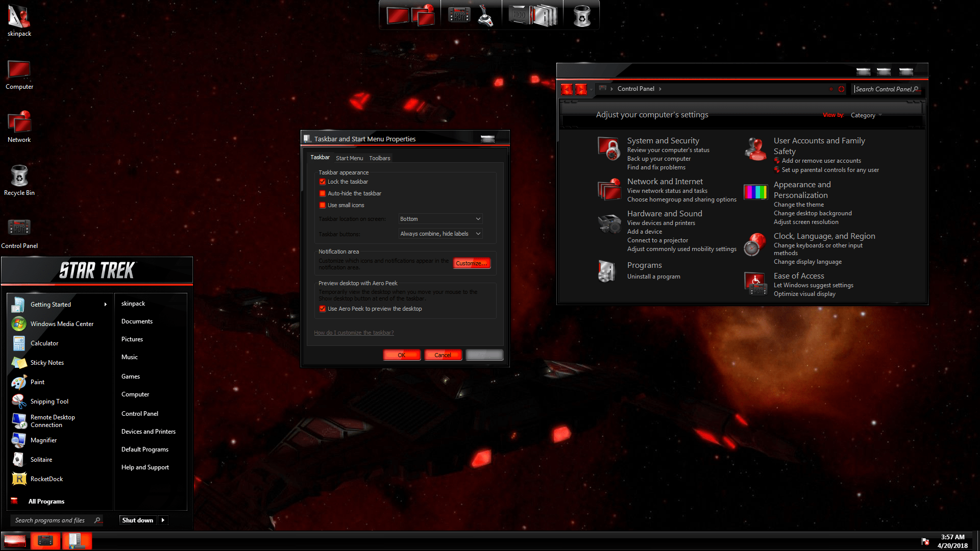Screen dimensions: 980x551
Task: Click the Back arrow in the Control Panel window
Action: 567,89
